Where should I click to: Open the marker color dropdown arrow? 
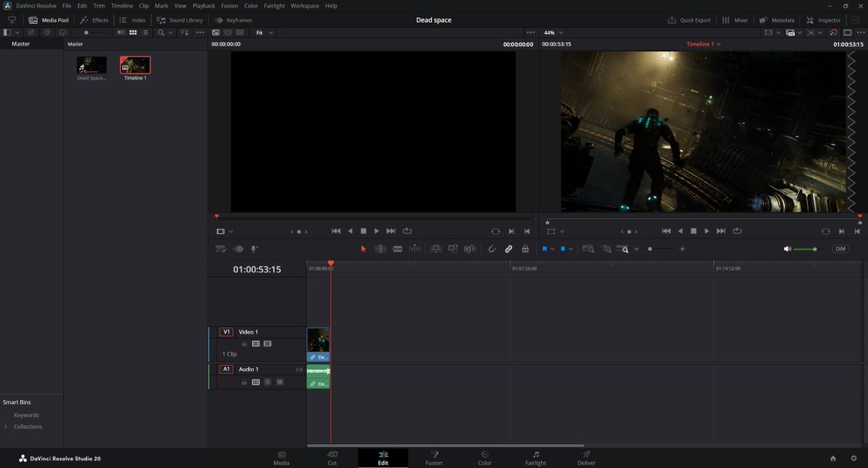571,249
